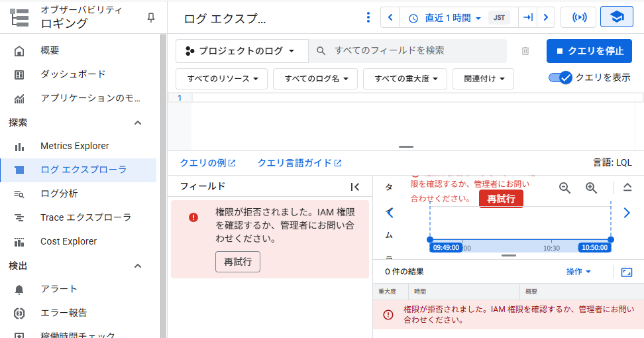Click the home icon beside 概要
The image size is (644, 338).
19,51
